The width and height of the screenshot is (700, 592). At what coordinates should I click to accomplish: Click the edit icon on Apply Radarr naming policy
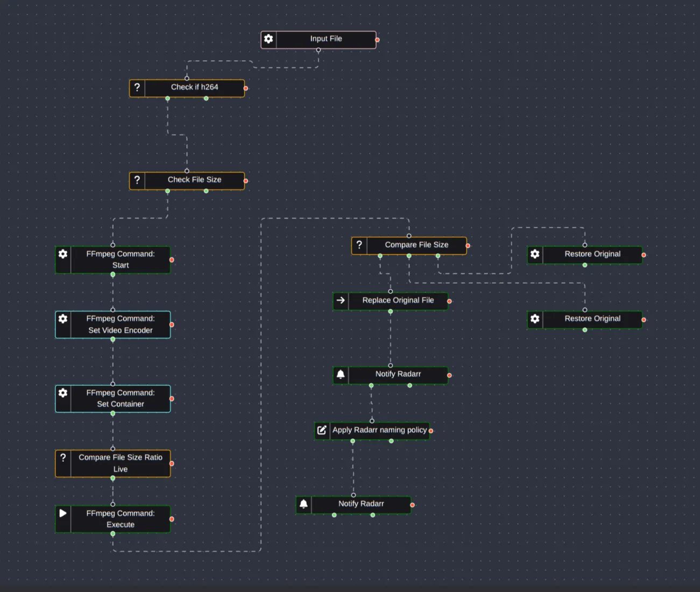322,430
